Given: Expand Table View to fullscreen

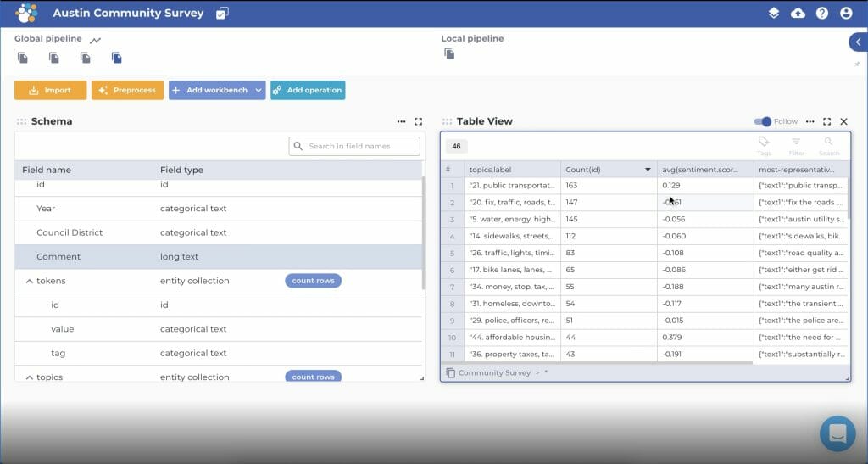Looking at the screenshot, I should 827,121.
